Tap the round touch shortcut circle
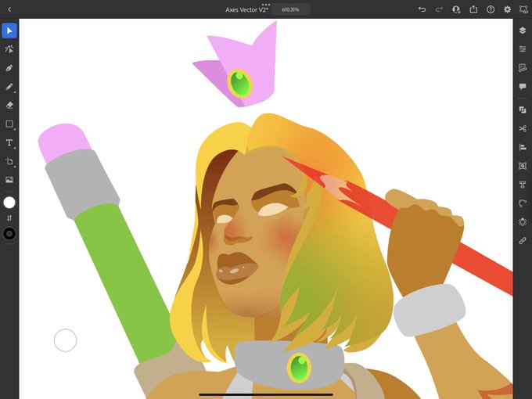532x399 pixels. (x=66, y=340)
